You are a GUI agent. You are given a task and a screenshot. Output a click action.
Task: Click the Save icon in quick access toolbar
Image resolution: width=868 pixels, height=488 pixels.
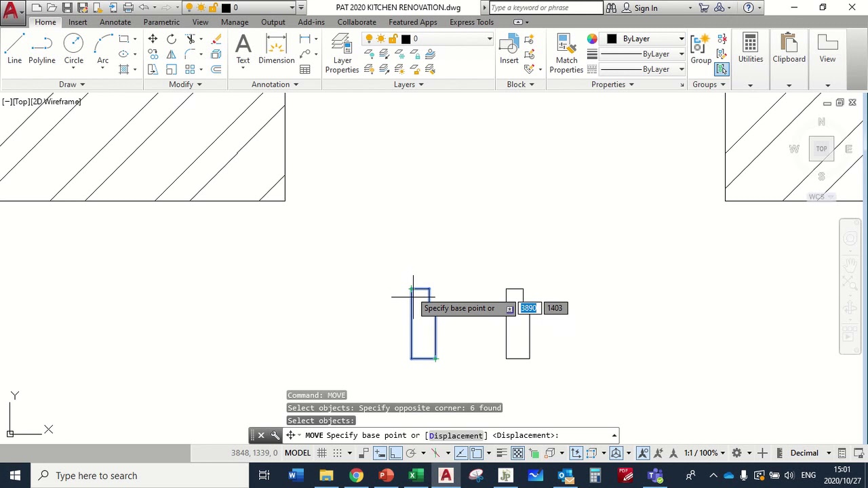[67, 7]
